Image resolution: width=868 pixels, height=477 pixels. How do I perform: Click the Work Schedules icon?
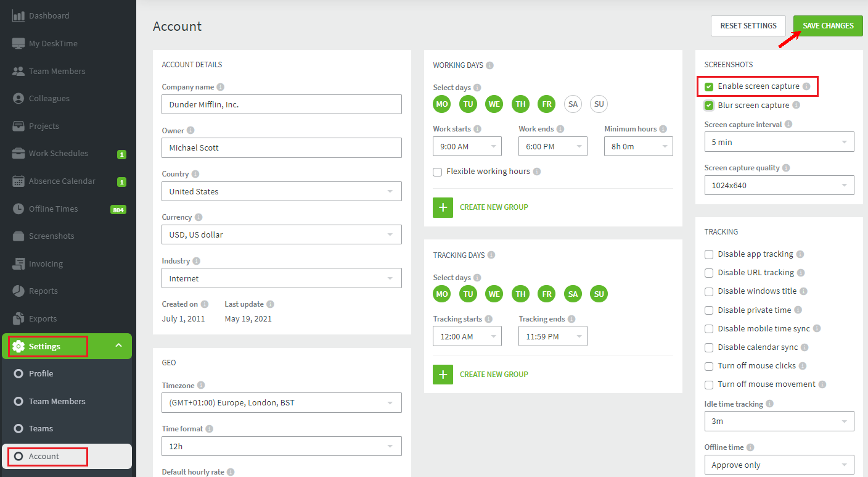point(18,153)
